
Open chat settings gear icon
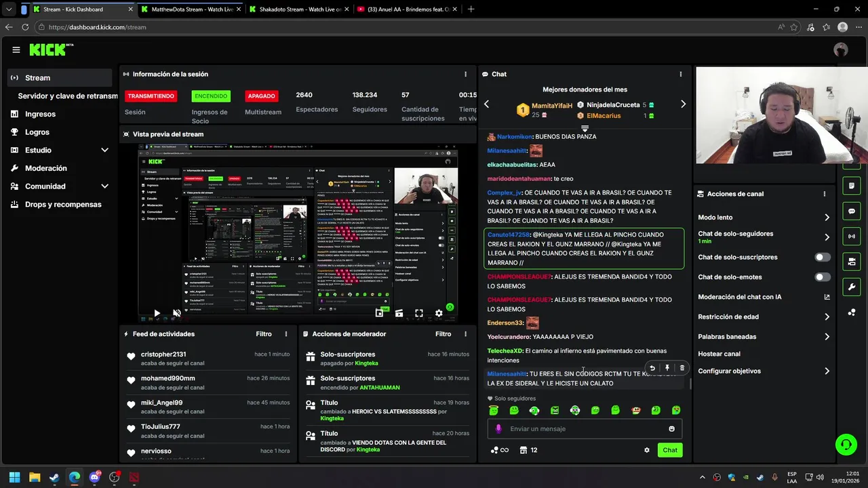(x=647, y=450)
